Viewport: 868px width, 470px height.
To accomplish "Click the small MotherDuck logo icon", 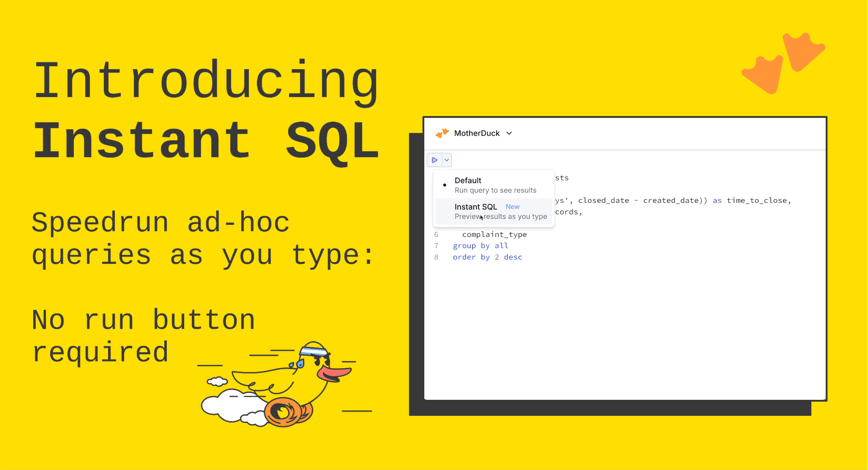I will pyautogui.click(x=442, y=133).
